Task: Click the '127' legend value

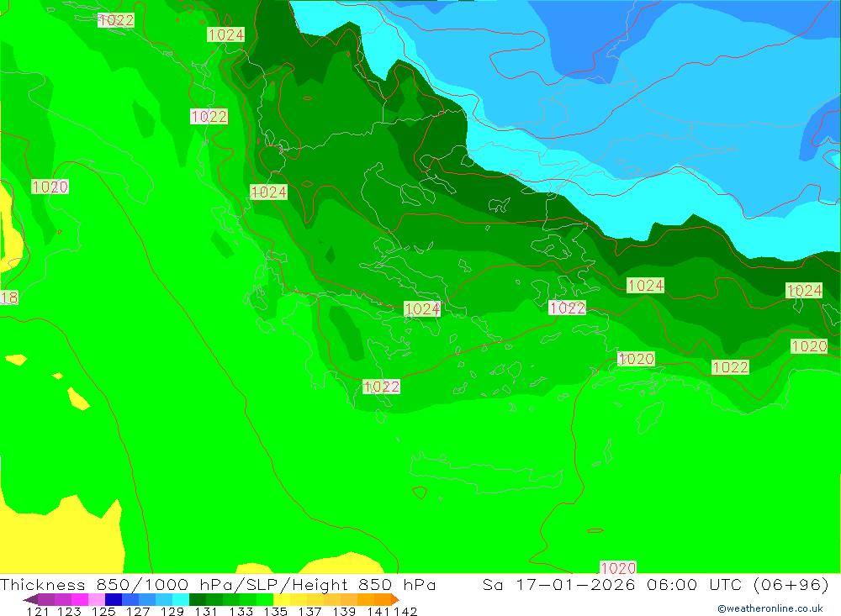Action: click(138, 611)
